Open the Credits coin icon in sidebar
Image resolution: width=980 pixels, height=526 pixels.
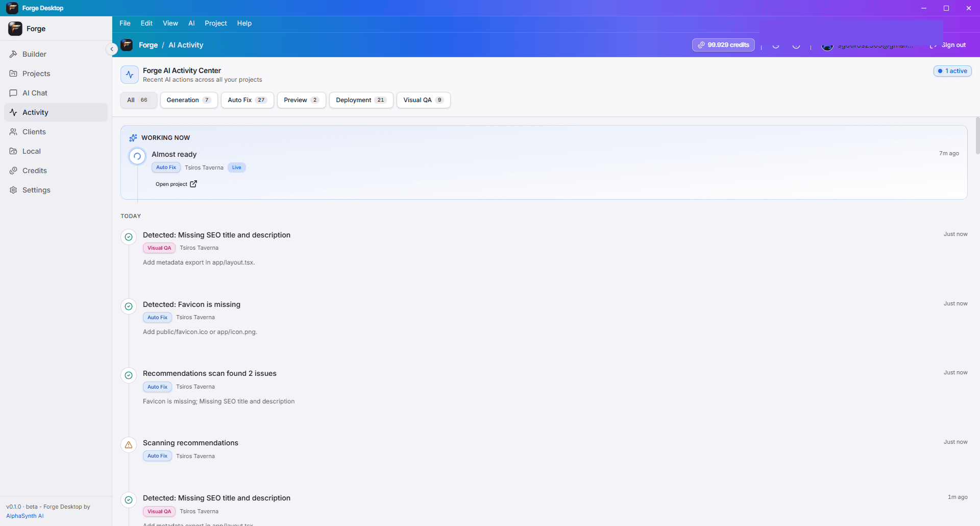[13, 171]
